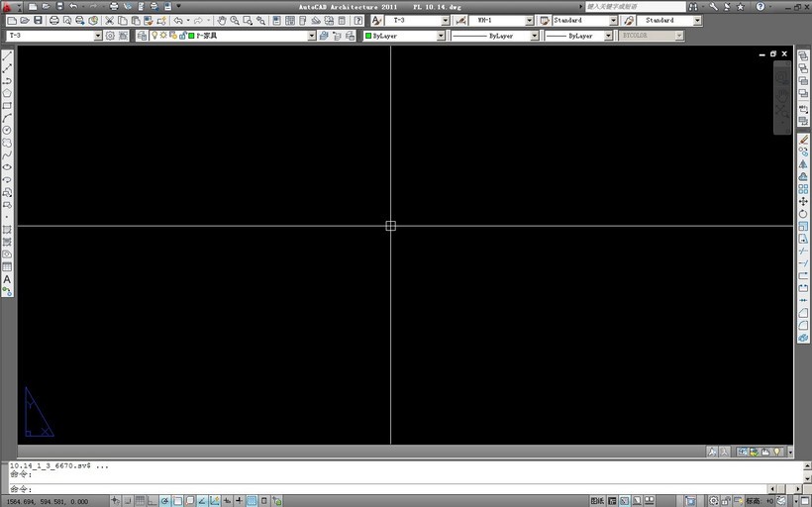This screenshot has height=507, width=812.
Task: Toggle Snap mode in status bar
Action: tap(128, 500)
